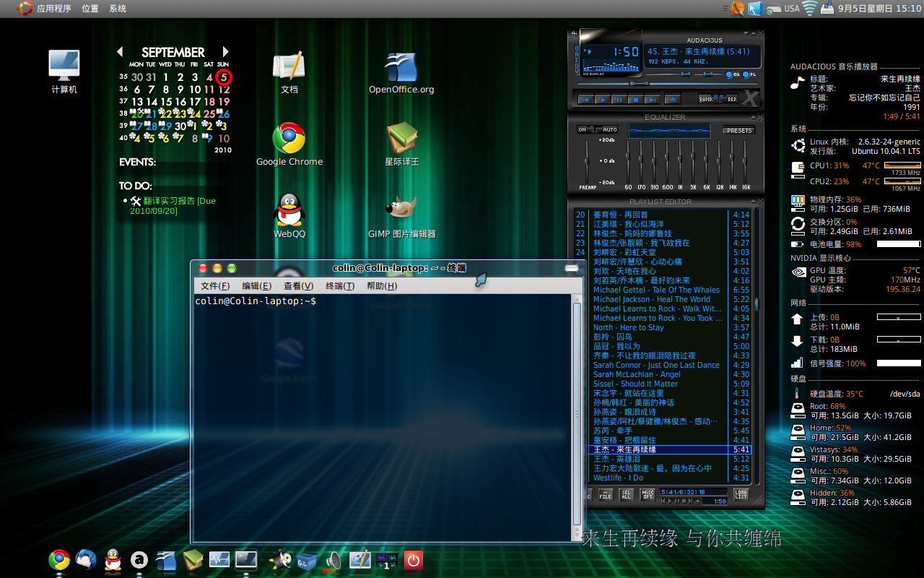Click terminal icon in the bottom dock
Screen dimensions: 924x578
[246, 559]
